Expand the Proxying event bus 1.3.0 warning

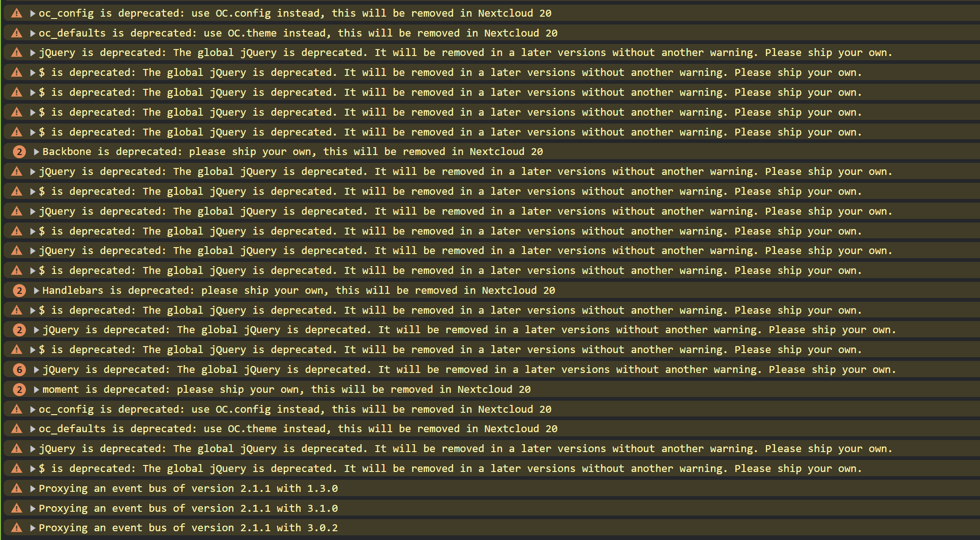coord(32,488)
